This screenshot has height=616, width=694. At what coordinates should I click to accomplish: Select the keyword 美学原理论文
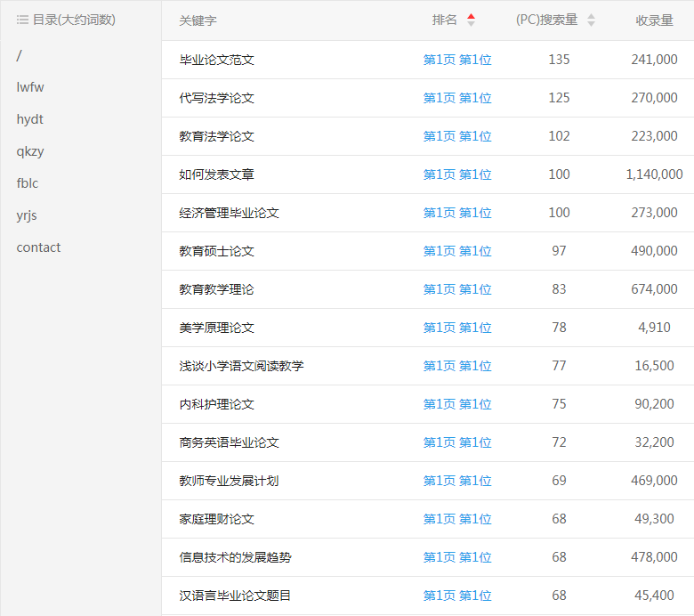tap(216, 328)
